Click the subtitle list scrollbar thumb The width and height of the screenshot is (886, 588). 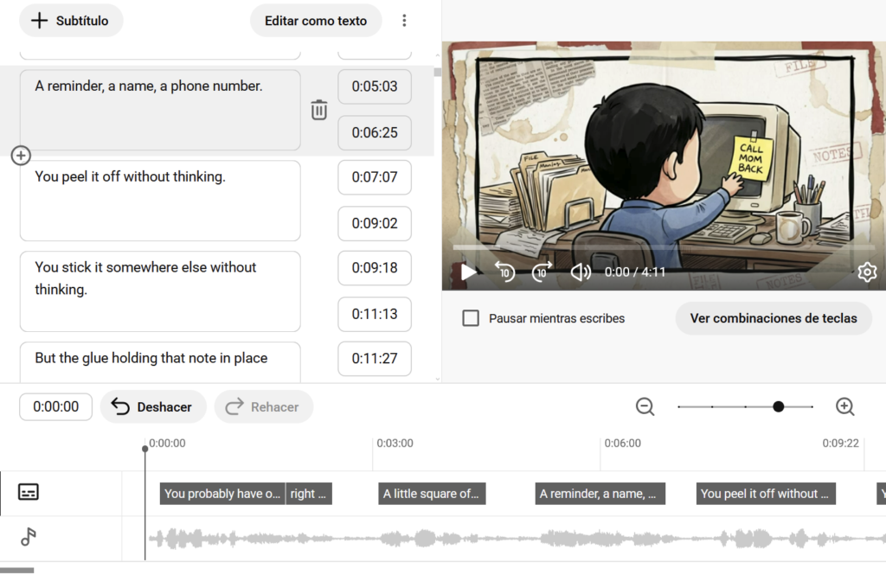(x=437, y=72)
